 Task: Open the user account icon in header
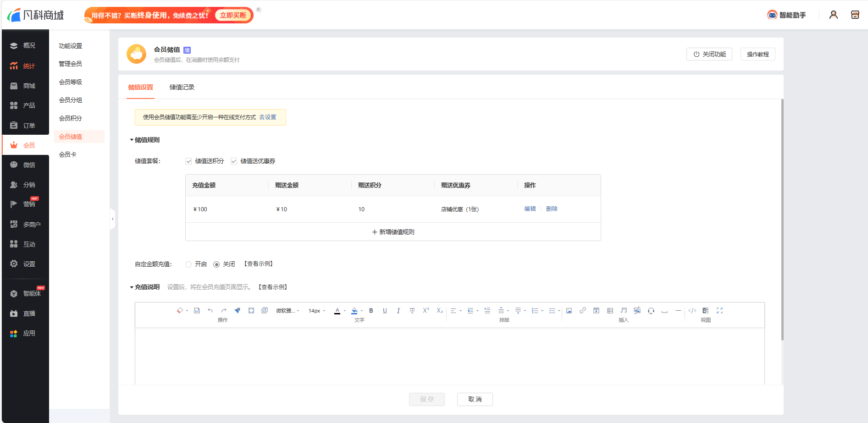tap(833, 15)
